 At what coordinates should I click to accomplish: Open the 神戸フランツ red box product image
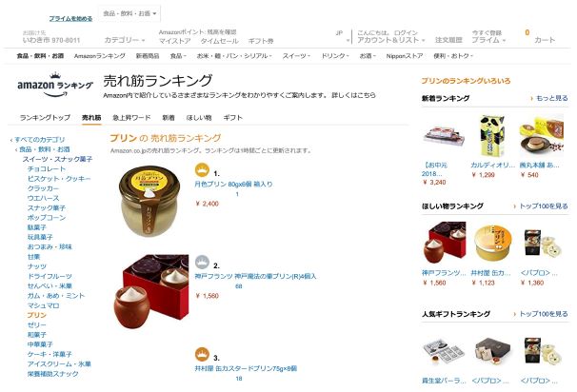pyautogui.click(x=151, y=291)
